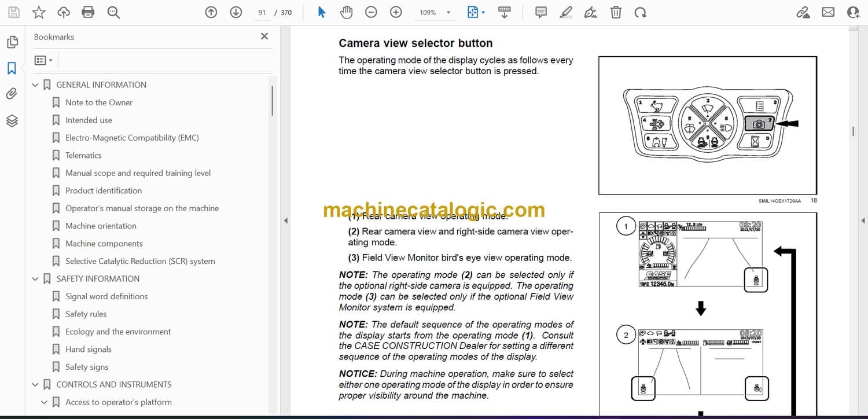Open Selective Catalytic Reduction (SCR) system bookmark

(140, 261)
